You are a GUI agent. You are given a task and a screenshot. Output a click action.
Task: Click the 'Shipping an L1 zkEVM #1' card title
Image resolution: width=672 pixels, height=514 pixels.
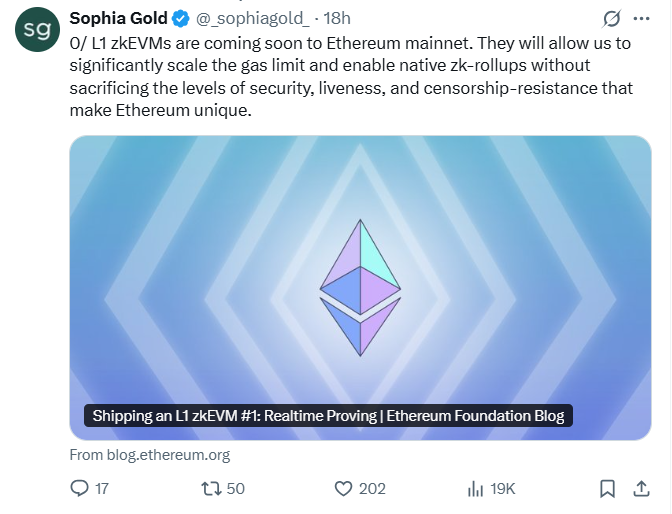[328, 416]
